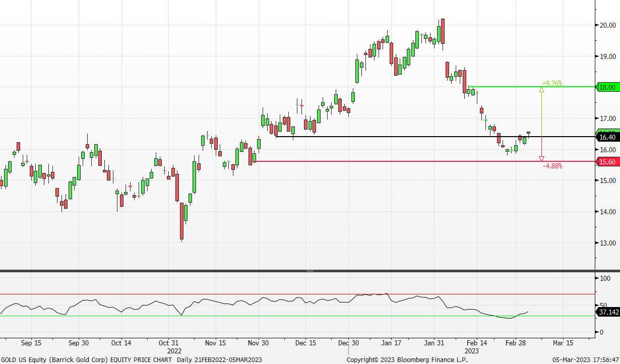620x364 pixels.
Task: Click the Oct 31 date axis label
Action: (x=174, y=343)
